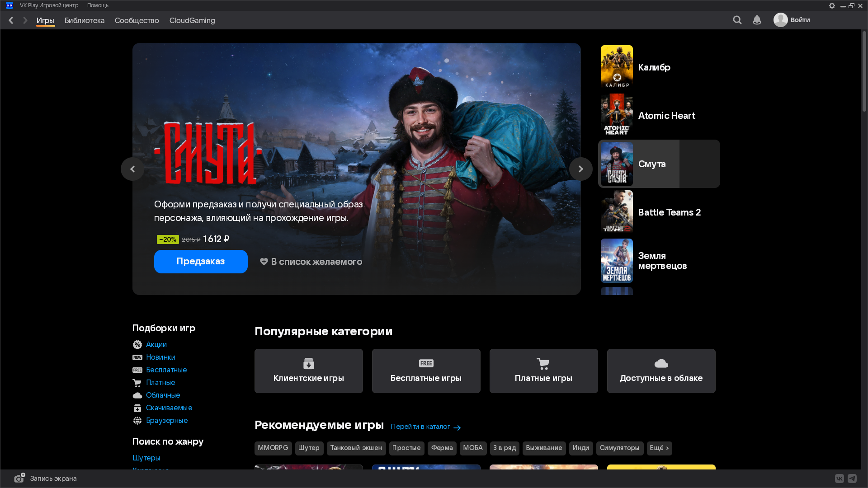Open the Шутеры genre link
This screenshot has height=488, width=868.
pos(146,458)
